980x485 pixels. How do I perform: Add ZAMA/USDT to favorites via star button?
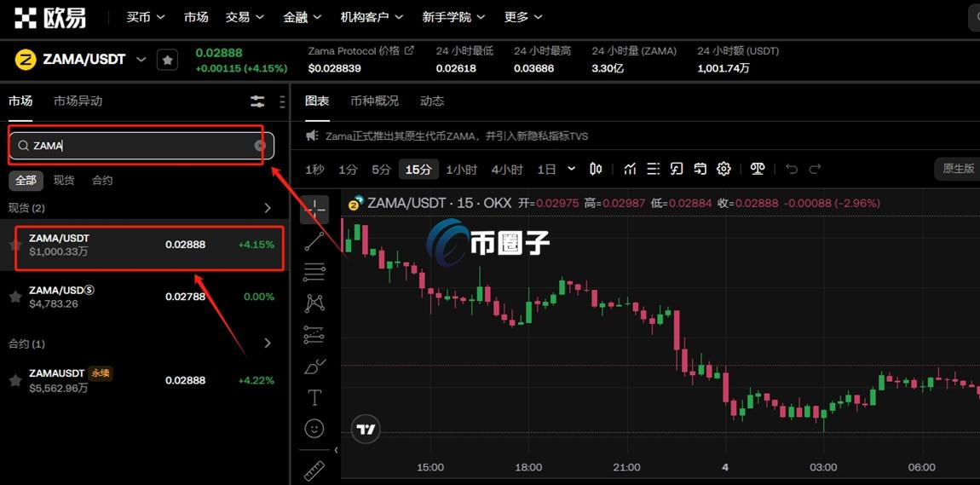(168, 60)
